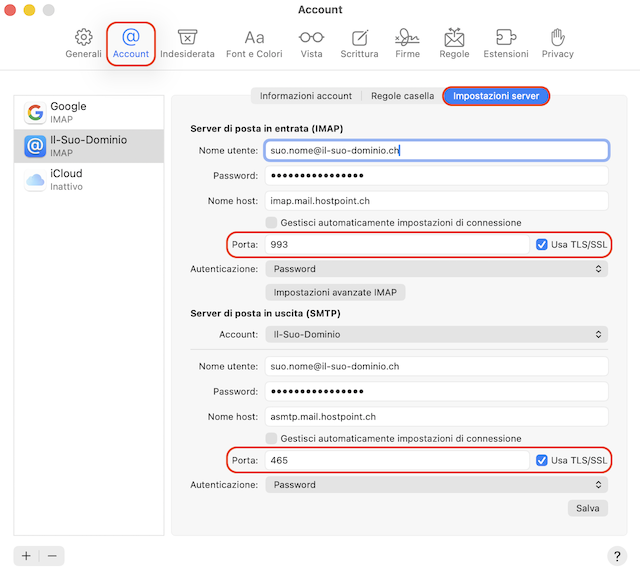Viewport: 640px width, 577px height.
Task: Open IMAP Autenticazione Password dropdown
Action: 436,269
